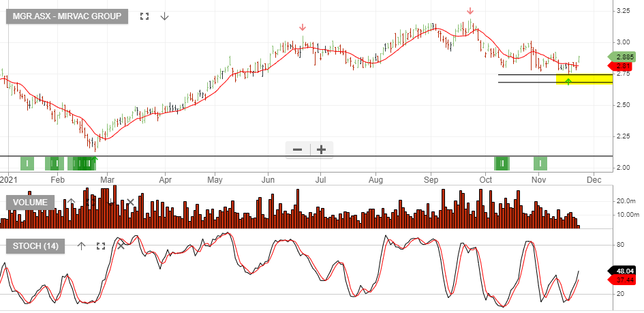Remove the STOCH indicator with its X
This screenshot has height=313, width=644.
point(121,246)
